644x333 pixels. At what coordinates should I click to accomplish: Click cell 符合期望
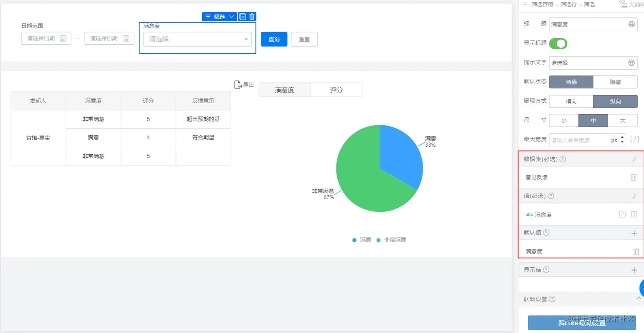(x=203, y=138)
